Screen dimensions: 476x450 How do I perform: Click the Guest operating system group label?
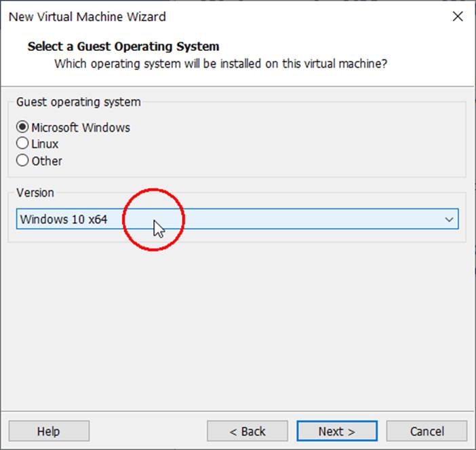[x=79, y=102]
